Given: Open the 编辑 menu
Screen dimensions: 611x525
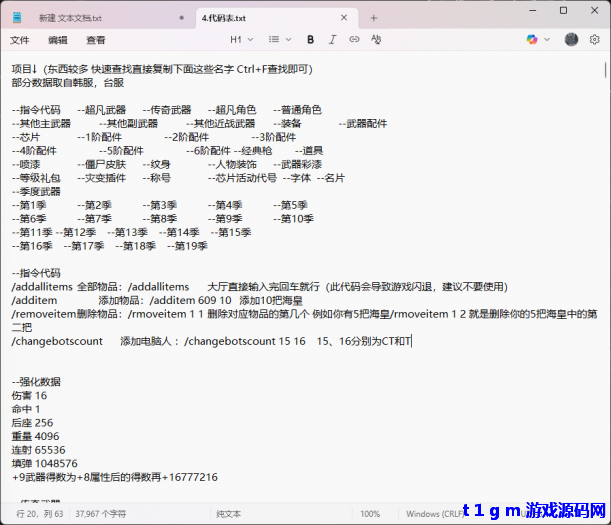Looking at the screenshot, I should click(58, 40).
